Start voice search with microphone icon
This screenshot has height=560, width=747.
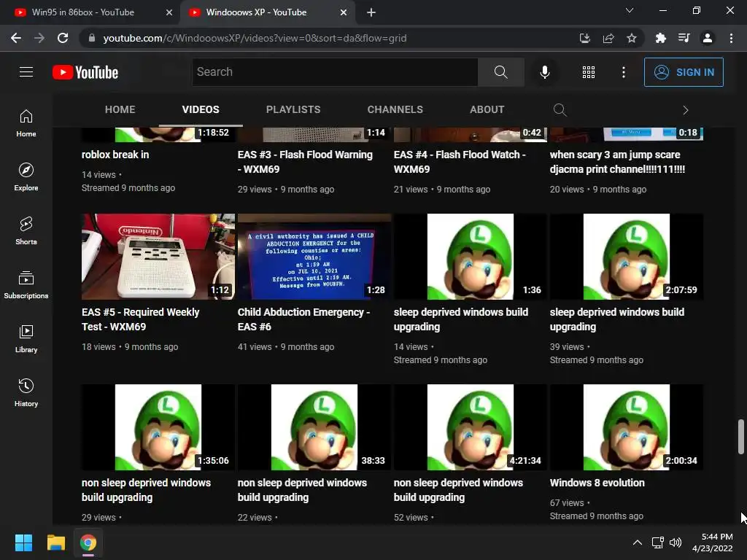pyautogui.click(x=544, y=72)
